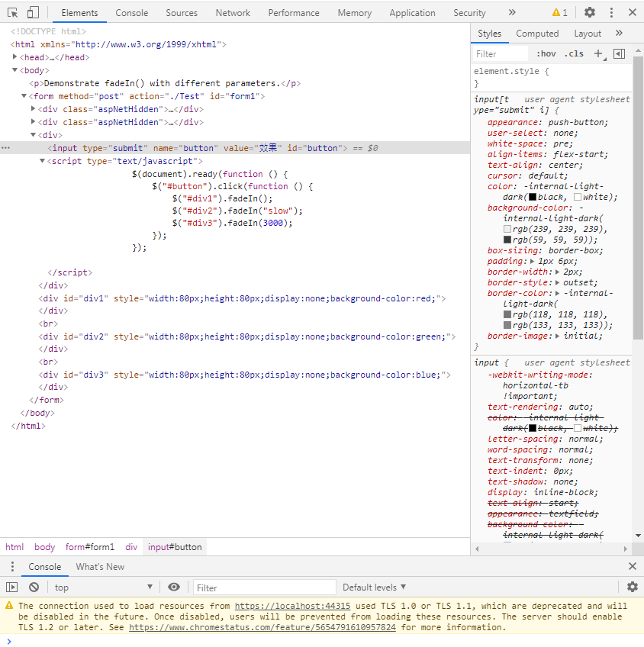644x647 pixels.
Task: Open the Security tab
Action: click(x=469, y=13)
